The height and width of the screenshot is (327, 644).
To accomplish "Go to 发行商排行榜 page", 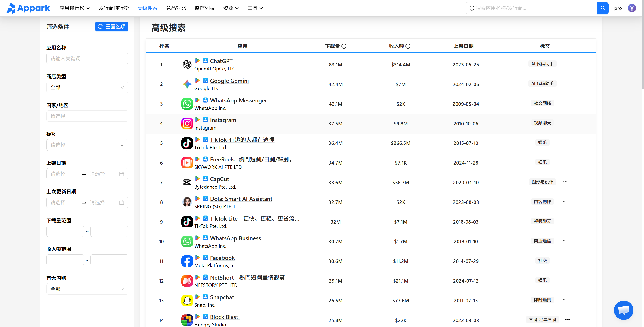I will [x=114, y=8].
